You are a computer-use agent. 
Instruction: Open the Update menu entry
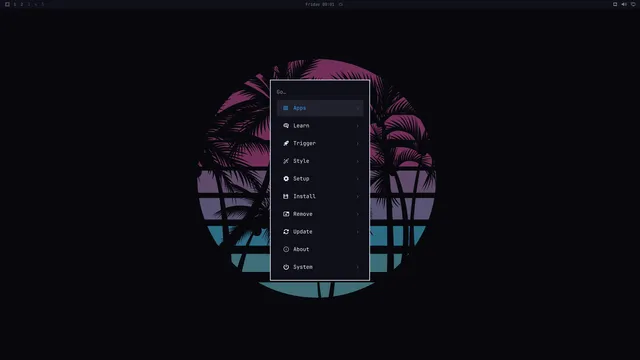320,231
